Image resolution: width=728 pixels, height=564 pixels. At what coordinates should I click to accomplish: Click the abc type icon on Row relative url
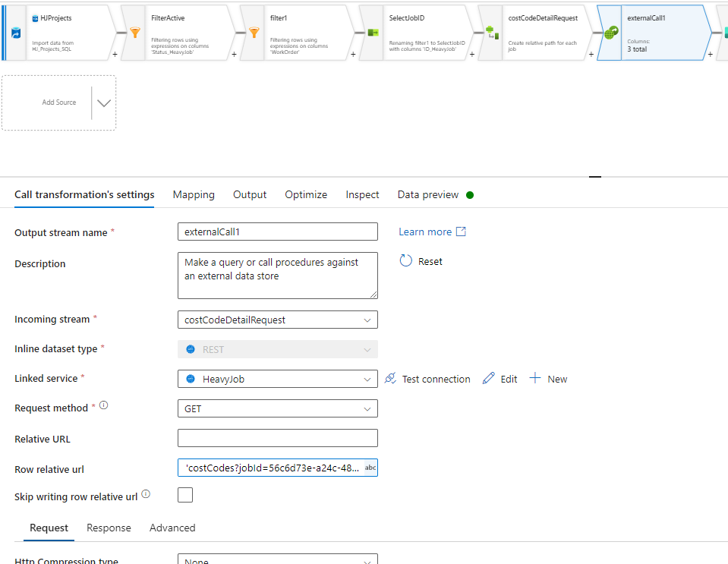point(370,467)
